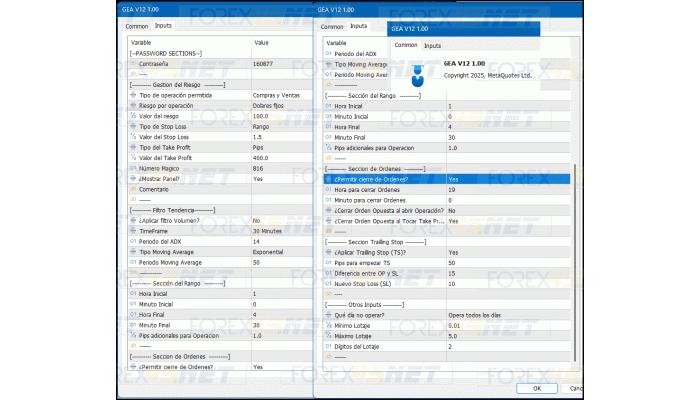This screenshot has height=400, width=700.
Task: Click the enum icon next to Tipo de Stop Loss
Action: (x=133, y=127)
